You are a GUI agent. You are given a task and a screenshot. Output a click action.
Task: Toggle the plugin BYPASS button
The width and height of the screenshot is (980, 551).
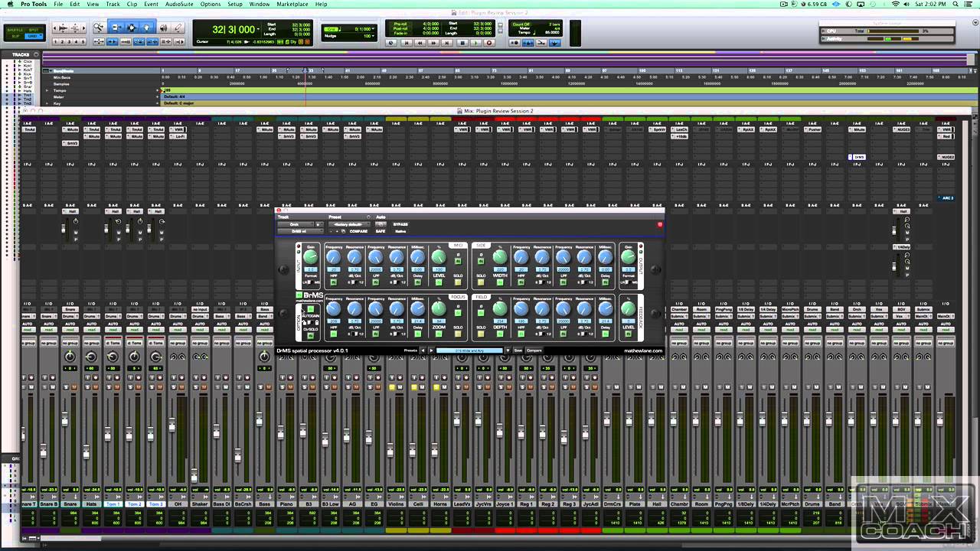[400, 224]
